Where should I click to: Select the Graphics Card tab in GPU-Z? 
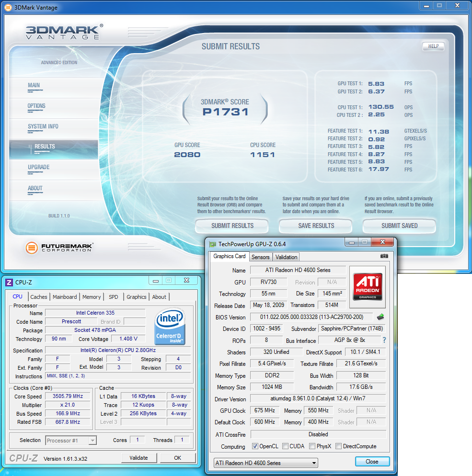(x=230, y=256)
